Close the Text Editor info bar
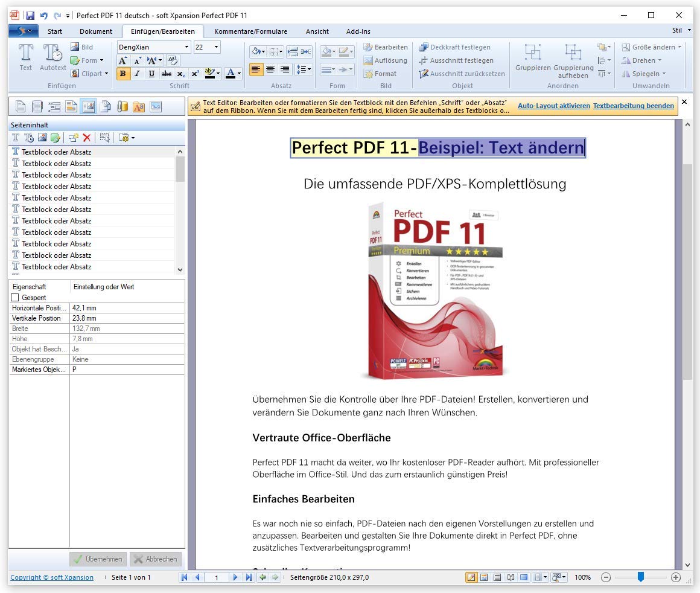The width and height of the screenshot is (700, 593). click(684, 102)
